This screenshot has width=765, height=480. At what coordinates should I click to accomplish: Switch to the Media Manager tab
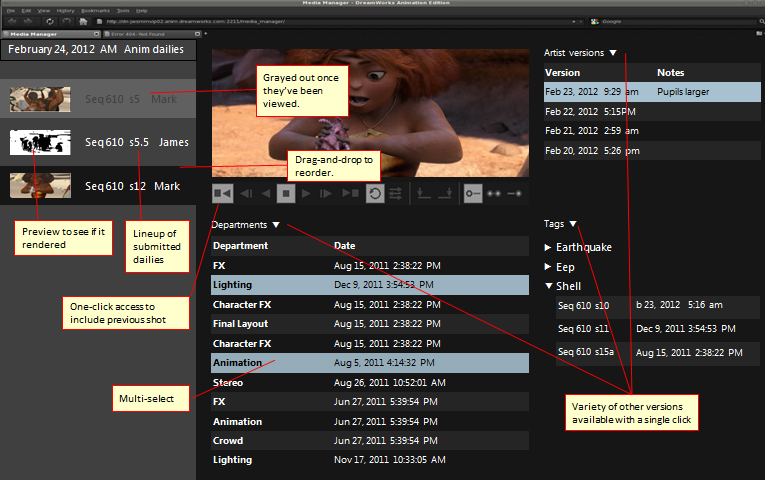(51, 34)
